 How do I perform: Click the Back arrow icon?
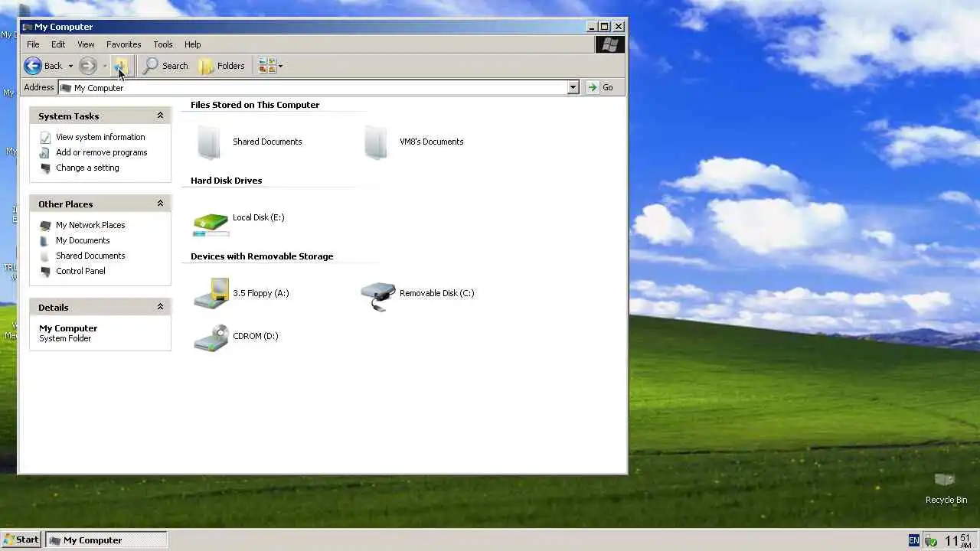(33, 66)
